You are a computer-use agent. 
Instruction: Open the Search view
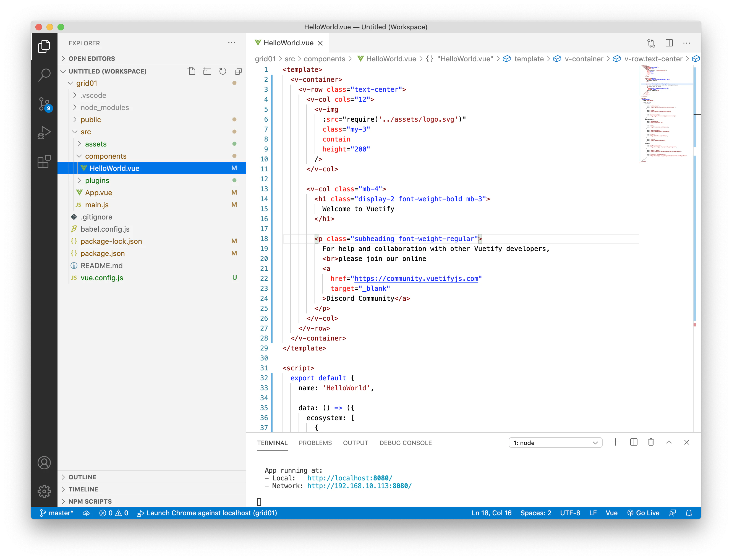(x=44, y=75)
